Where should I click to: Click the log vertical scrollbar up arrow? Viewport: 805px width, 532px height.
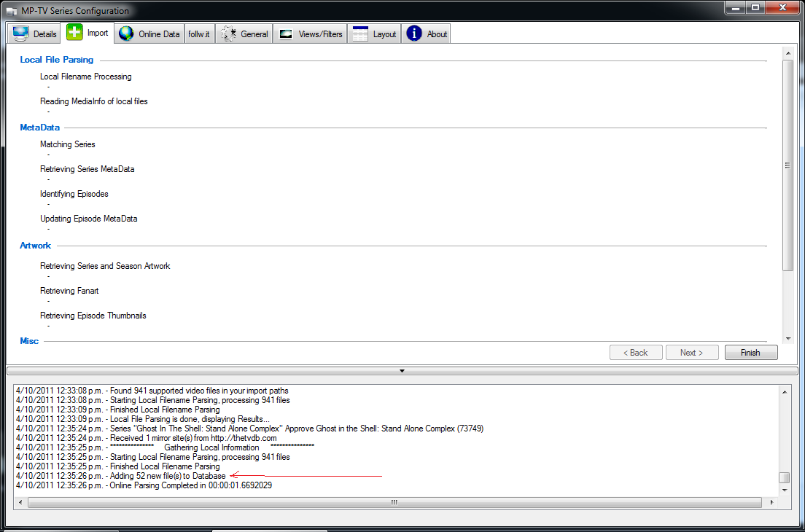tap(785, 392)
